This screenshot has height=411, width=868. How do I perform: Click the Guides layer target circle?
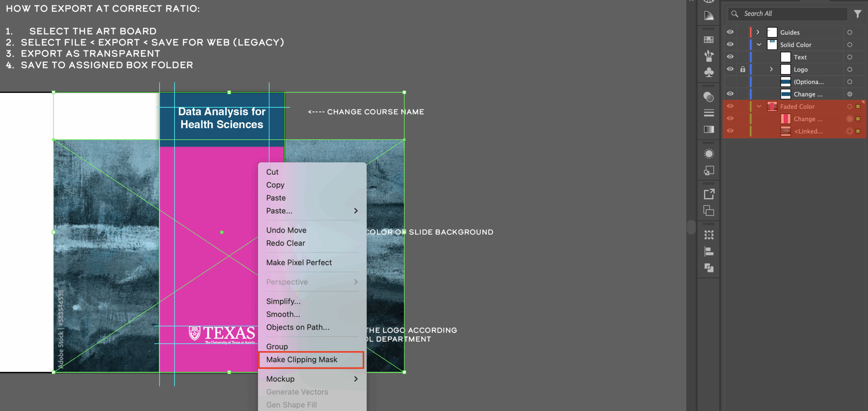pos(849,33)
